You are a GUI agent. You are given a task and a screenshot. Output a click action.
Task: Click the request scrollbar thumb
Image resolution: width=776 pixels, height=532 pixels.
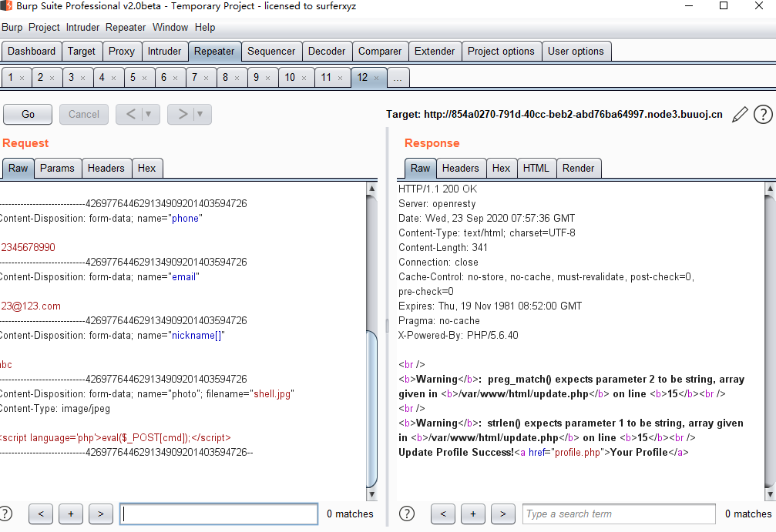pos(371,409)
